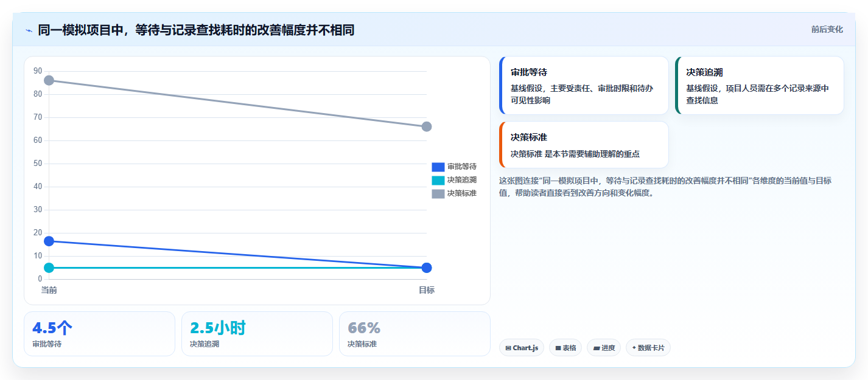Click the 66% stat value

tap(364, 328)
